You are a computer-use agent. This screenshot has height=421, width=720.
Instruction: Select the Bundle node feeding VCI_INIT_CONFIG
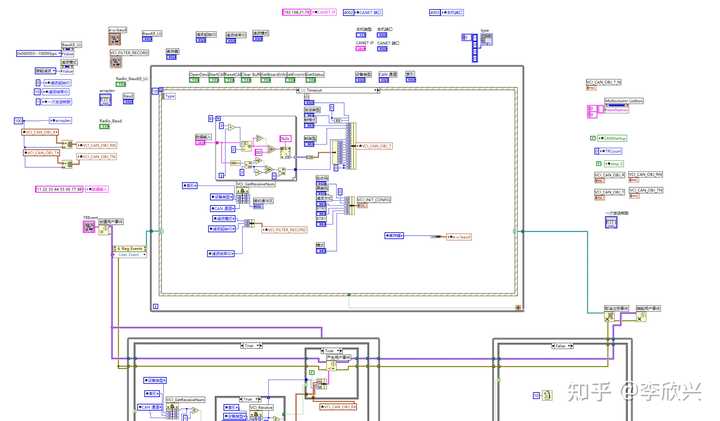pos(350,205)
